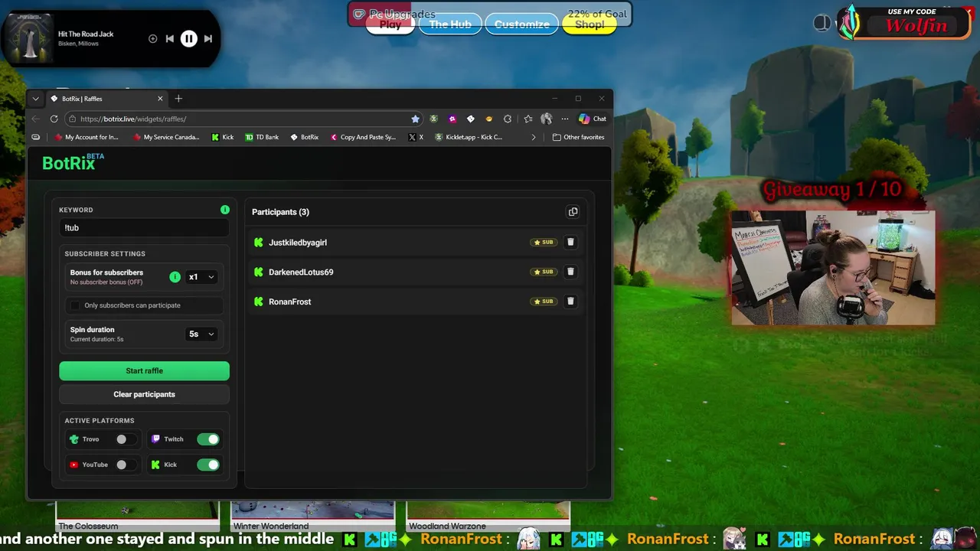Open a new browser tab

(x=178, y=99)
